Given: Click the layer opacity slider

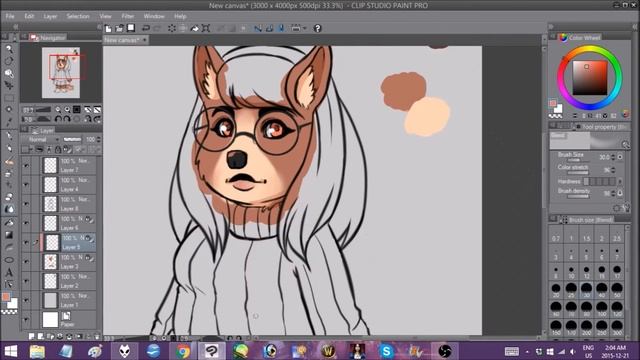Looking at the screenshot, I should click(x=72, y=140).
